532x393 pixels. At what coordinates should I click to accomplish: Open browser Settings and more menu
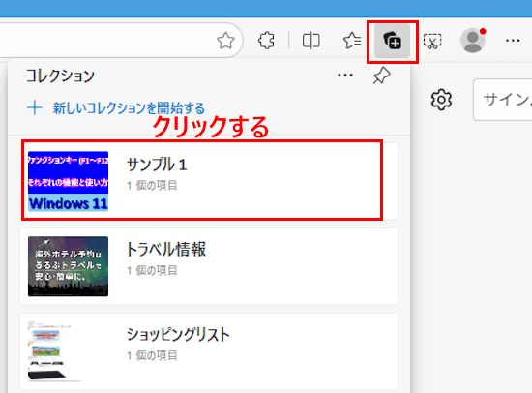(x=513, y=41)
